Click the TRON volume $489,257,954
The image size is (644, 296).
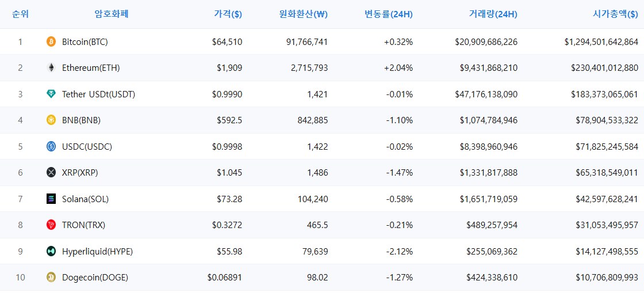[492, 225]
